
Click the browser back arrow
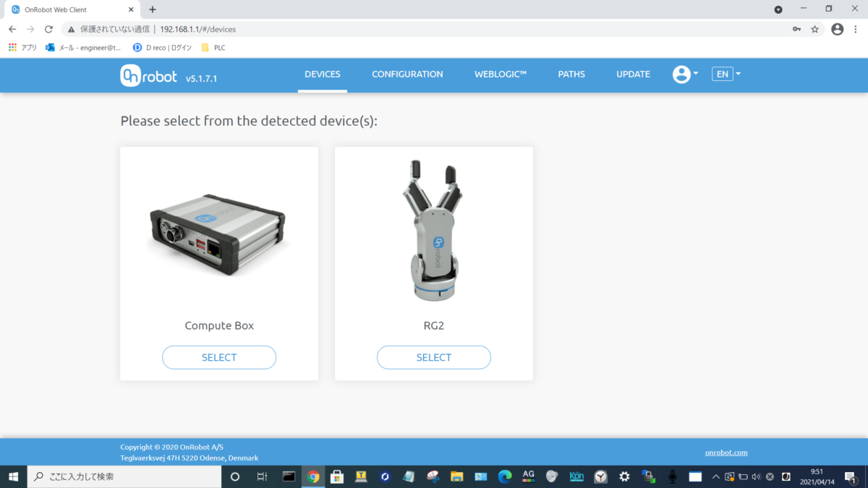coord(12,29)
